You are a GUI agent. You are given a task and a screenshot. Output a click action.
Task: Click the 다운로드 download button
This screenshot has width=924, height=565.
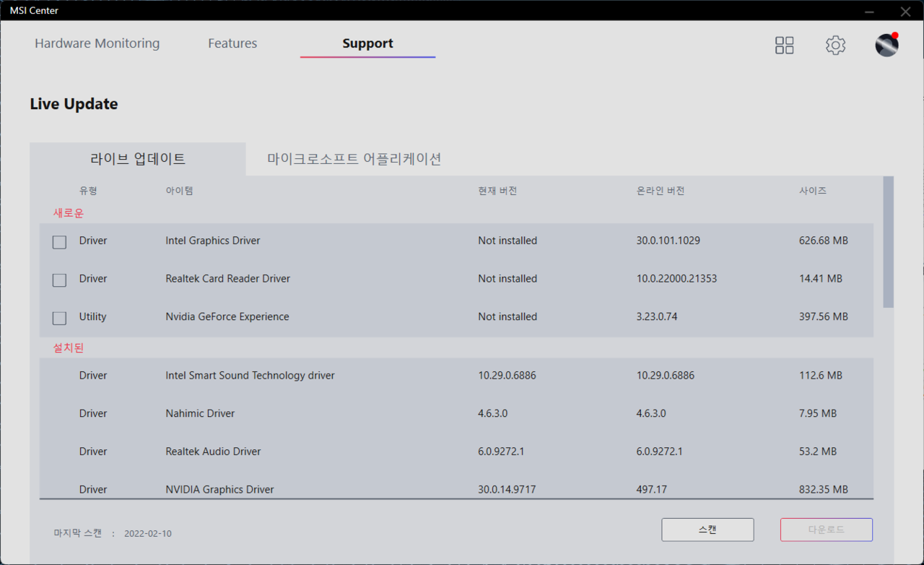tap(826, 530)
